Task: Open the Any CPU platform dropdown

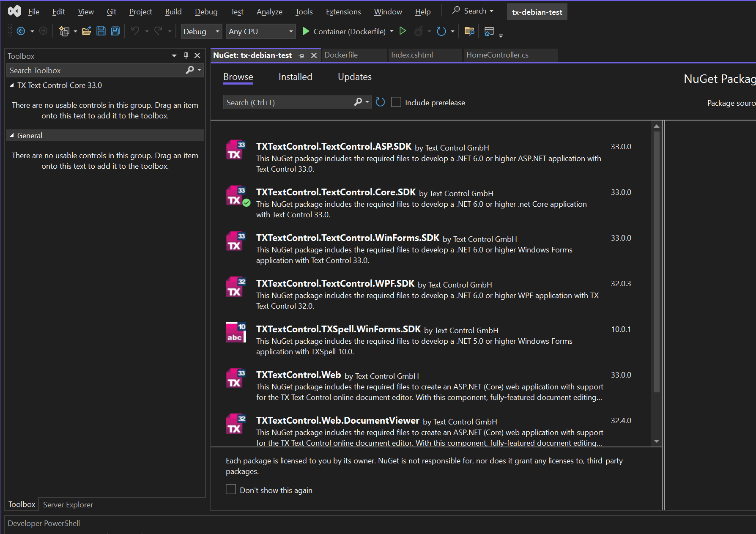Action: (x=260, y=31)
